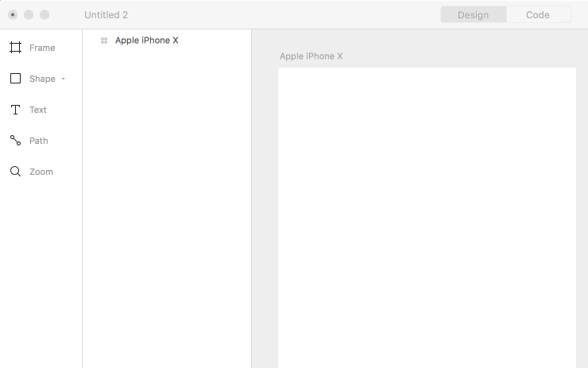
Task: Click the Zoom label in the toolbar
Action: pos(41,172)
